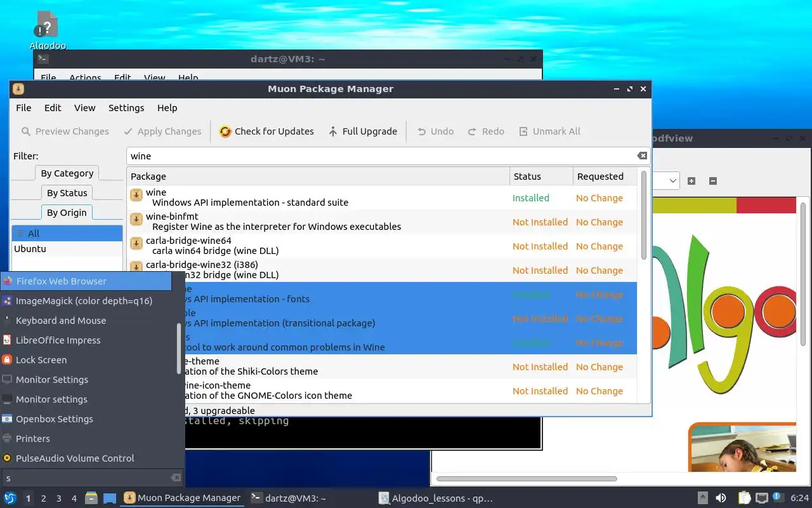Click the carla-bridge-wine64 package icon
The height and width of the screenshot is (508, 812).
pyautogui.click(x=136, y=243)
